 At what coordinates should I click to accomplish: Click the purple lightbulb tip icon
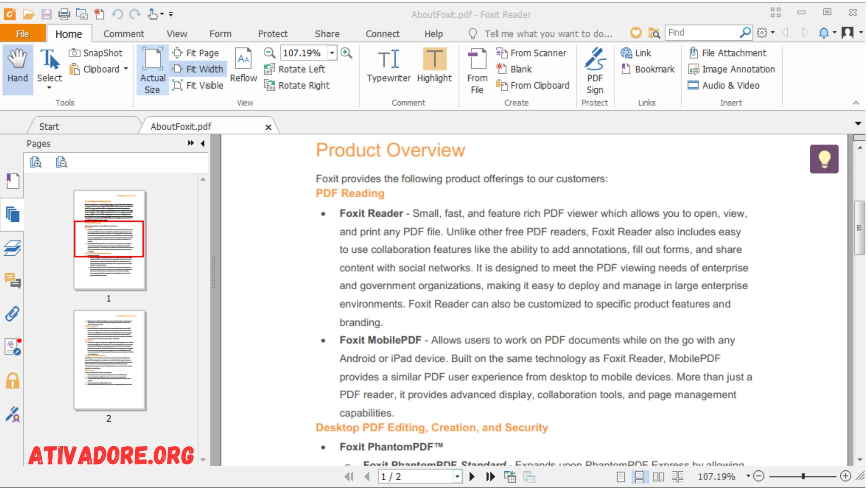[824, 159]
